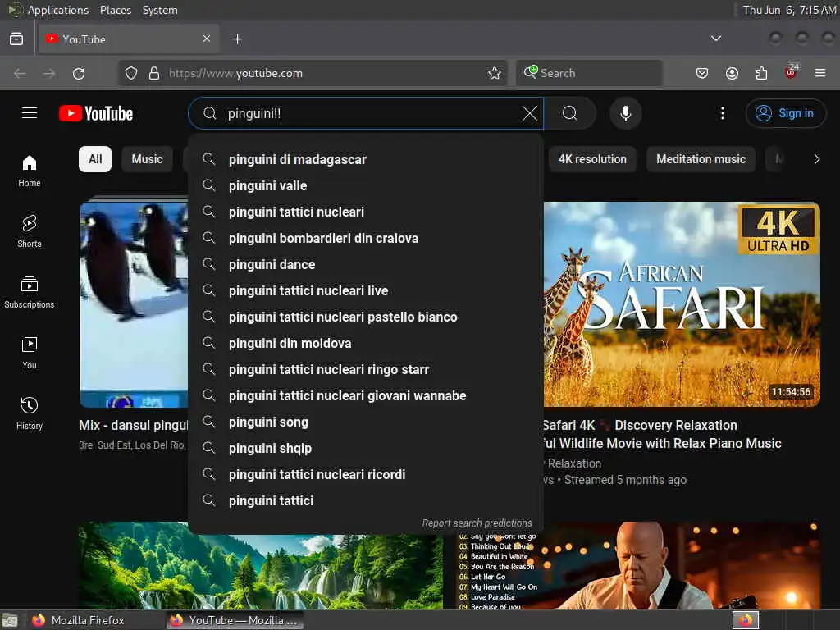Open Firefox View icon

click(x=16, y=39)
